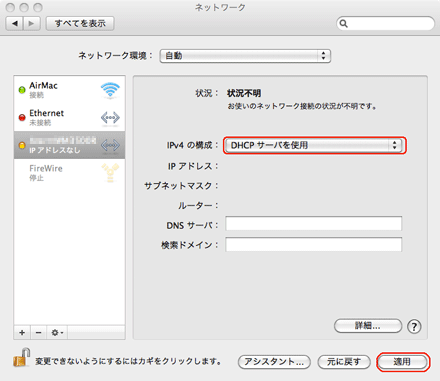Open the IPv4 の構成 dropdown
The width and height of the screenshot is (440, 381).
tap(314, 145)
